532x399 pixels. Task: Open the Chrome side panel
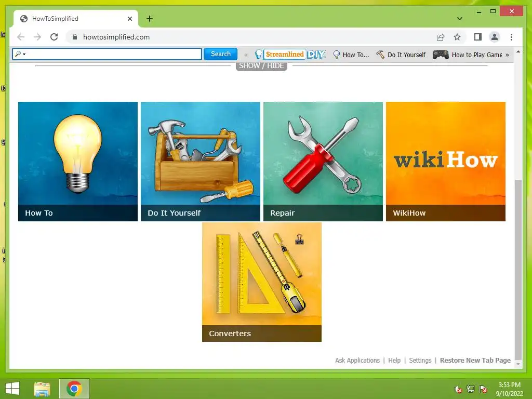tap(478, 37)
